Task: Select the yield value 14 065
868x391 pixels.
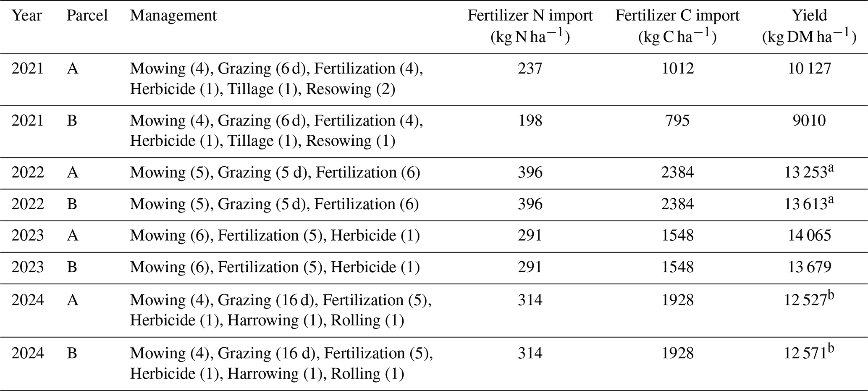Action: point(809,236)
